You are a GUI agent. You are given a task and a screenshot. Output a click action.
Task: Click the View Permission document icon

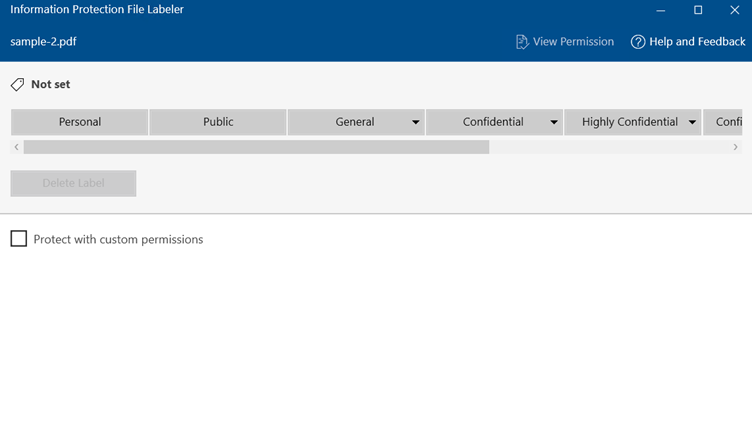(x=521, y=42)
